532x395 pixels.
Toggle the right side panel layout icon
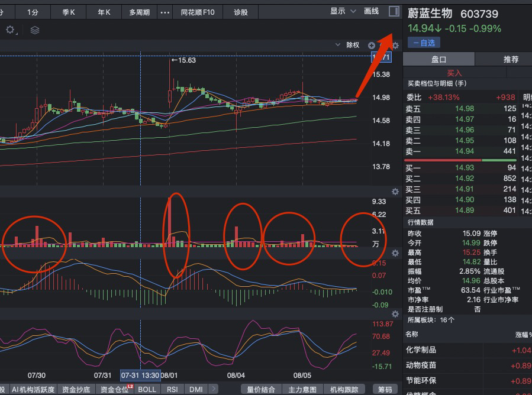click(394, 11)
